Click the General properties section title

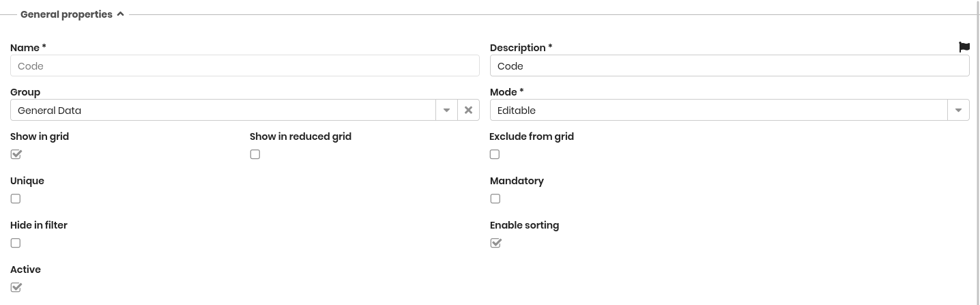[66, 14]
